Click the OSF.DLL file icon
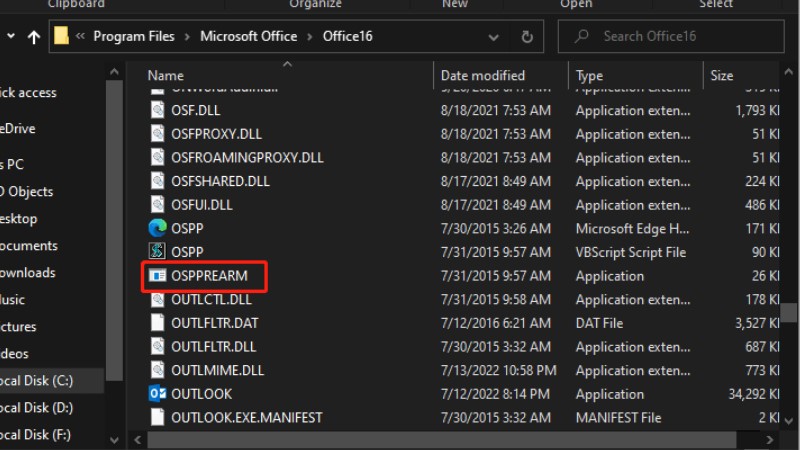 tap(157, 110)
